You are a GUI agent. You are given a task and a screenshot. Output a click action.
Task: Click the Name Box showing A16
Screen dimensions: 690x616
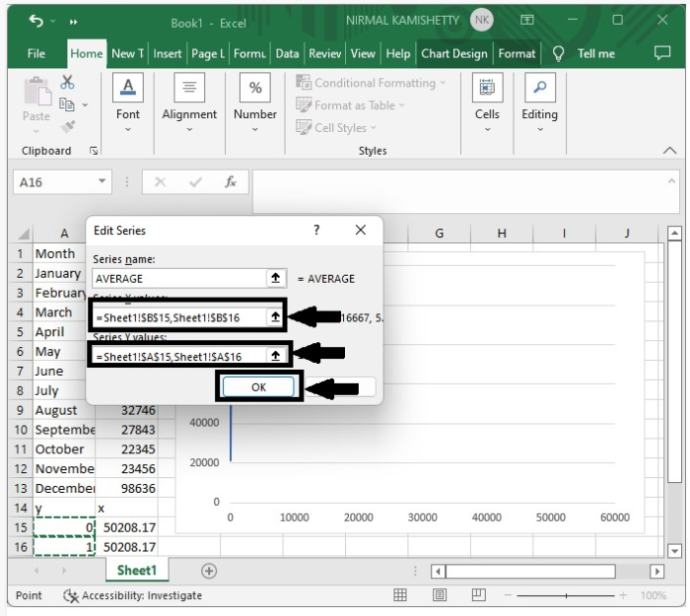click(54, 182)
